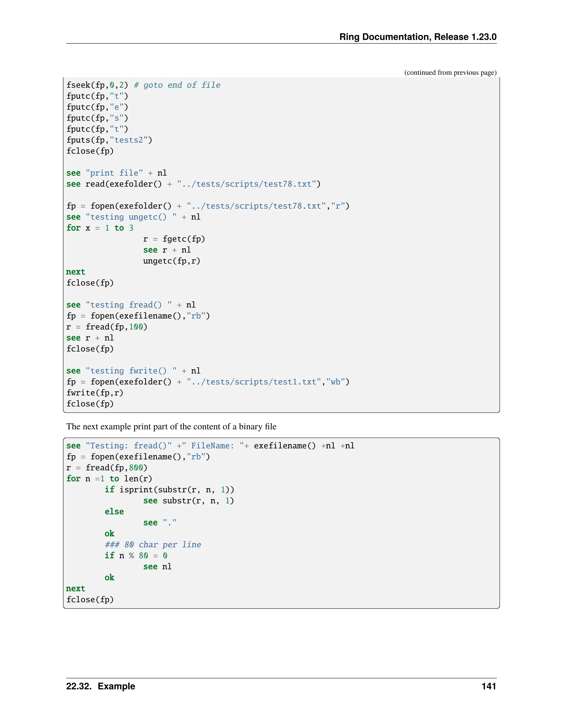Screen dimensions: 563x728
Task: Click the line 'r = fgetc(fp)'
Action: (174, 239)
